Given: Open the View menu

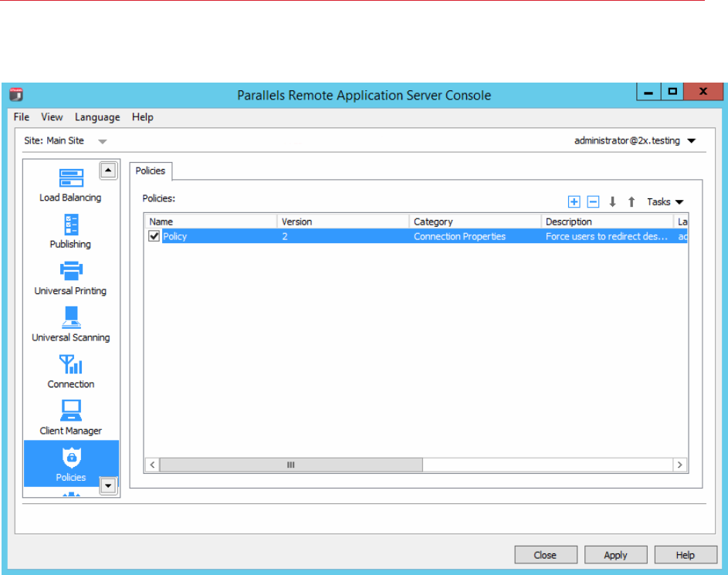Looking at the screenshot, I should point(52,117).
